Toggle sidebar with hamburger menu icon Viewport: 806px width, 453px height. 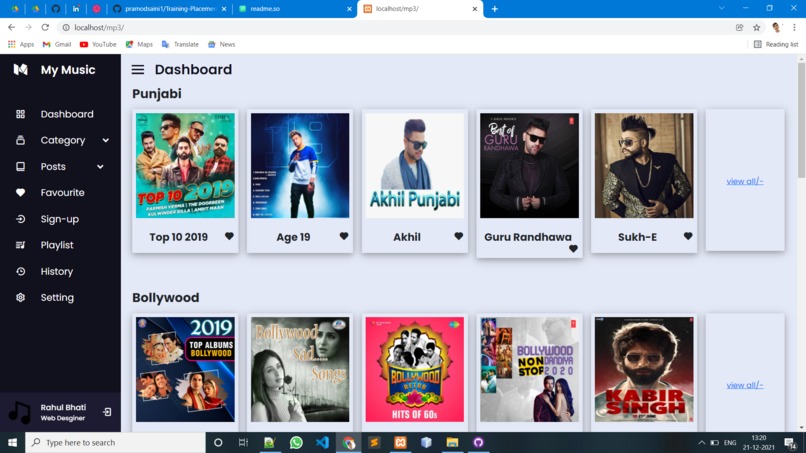coord(137,69)
